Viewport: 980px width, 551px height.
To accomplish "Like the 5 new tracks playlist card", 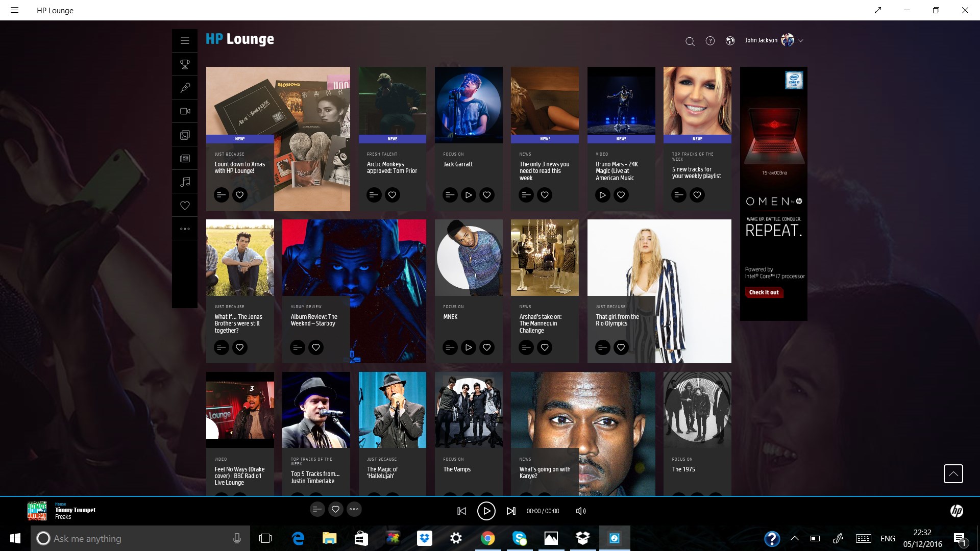I will point(697,195).
